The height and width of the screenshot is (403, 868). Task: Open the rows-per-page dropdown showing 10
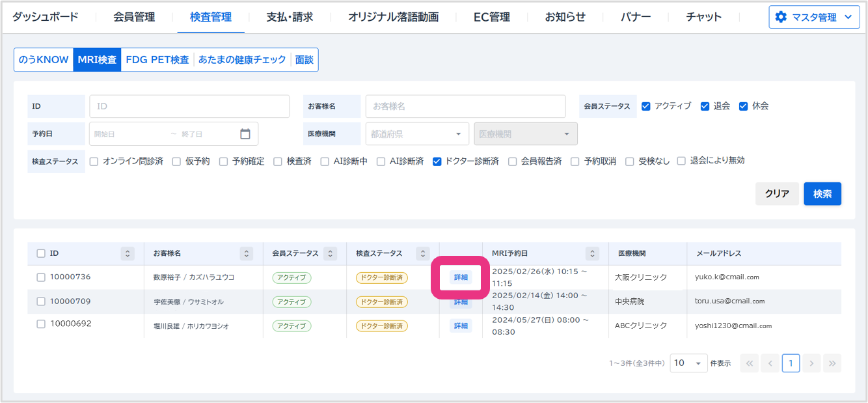click(x=688, y=363)
